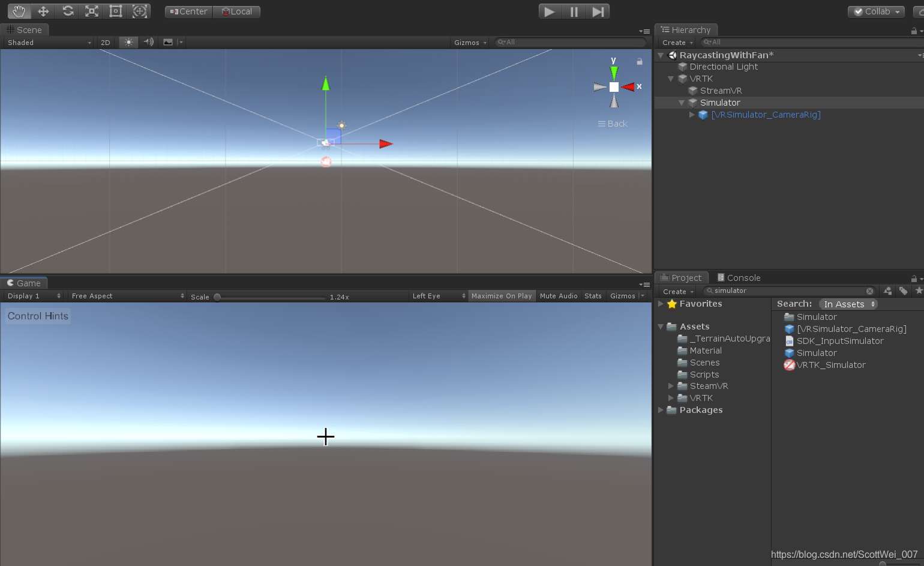Enable Maximize On Play in the Game view
This screenshot has width=924, height=566.
[x=502, y=295]
